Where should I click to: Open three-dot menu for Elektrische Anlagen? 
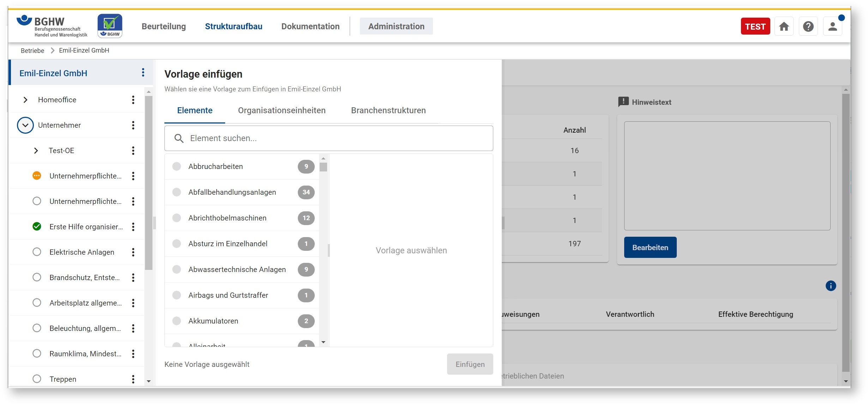tap(133, 252)
